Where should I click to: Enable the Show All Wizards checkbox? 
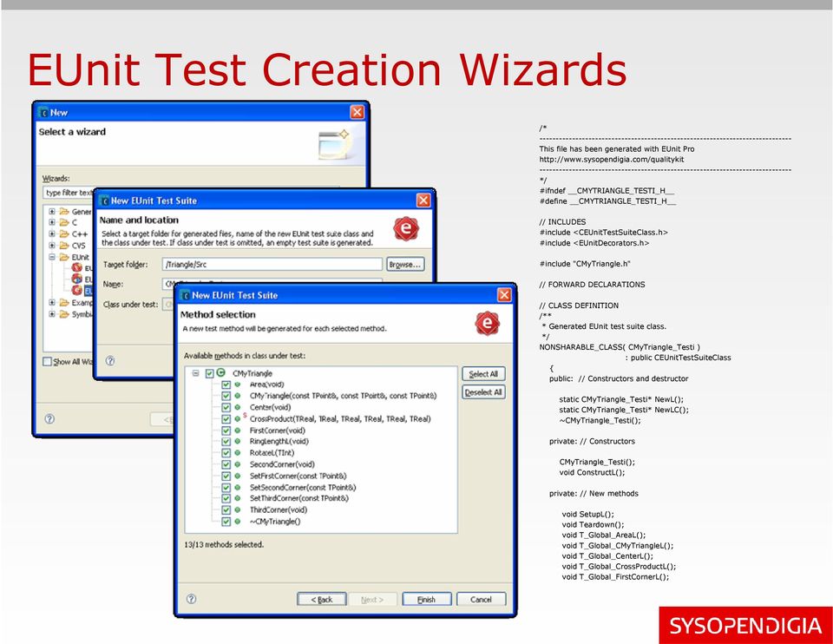[x=47, y=361]
